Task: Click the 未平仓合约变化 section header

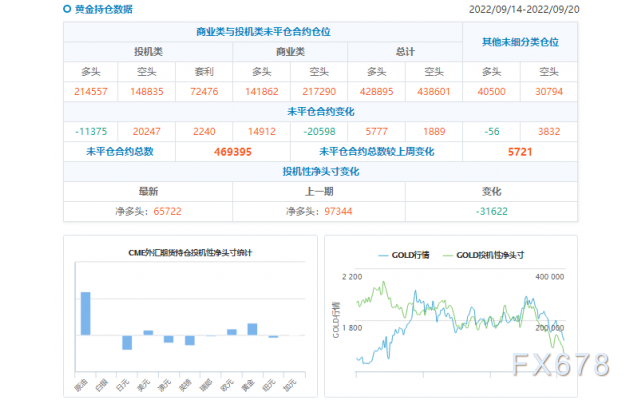Action: pyautogui.click(x=320, y=112)
